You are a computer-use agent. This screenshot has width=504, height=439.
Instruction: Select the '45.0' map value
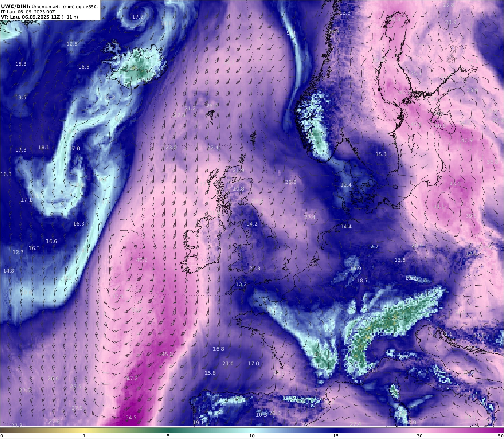pyautogui.click(x=167, y=354)
